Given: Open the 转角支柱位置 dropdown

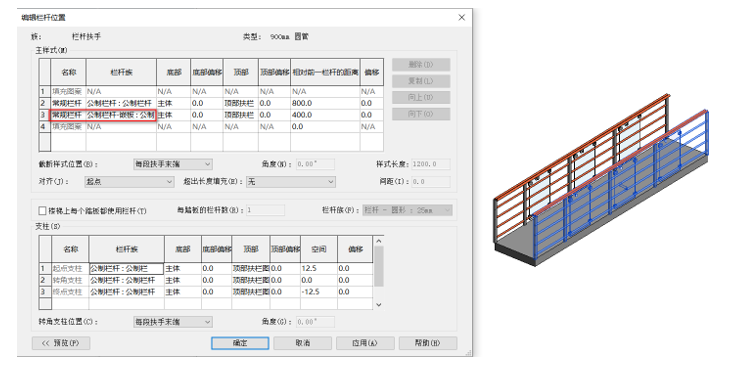Looking at the screenshot, I should tap(173, 322).
